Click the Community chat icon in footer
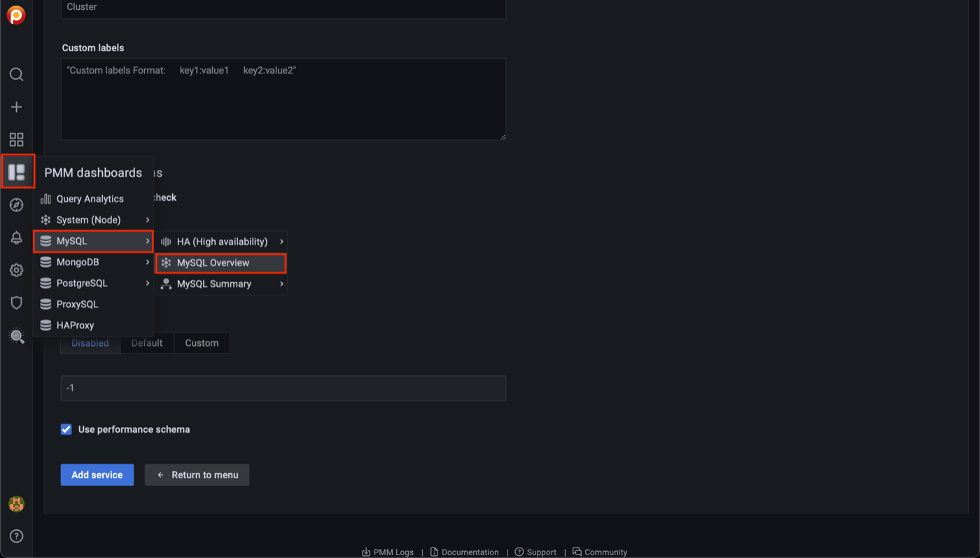 [577, 552]
